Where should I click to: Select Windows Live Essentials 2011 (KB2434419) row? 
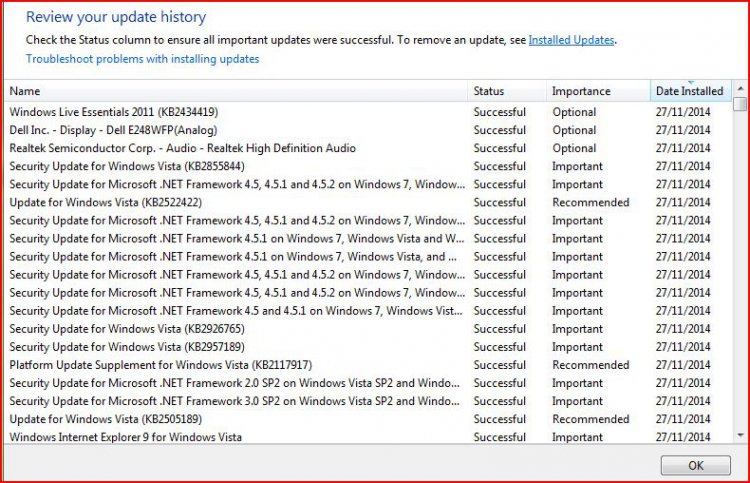pos(368,112)
